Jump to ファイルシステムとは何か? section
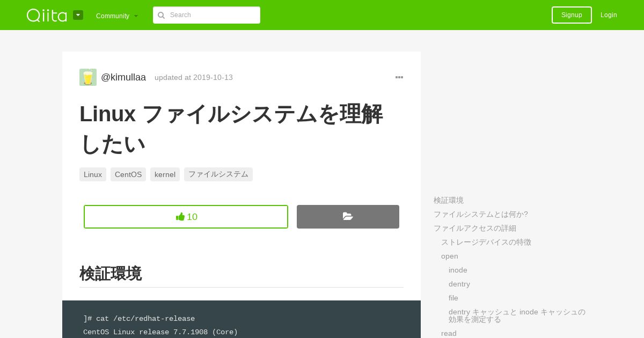 [481, 214]
